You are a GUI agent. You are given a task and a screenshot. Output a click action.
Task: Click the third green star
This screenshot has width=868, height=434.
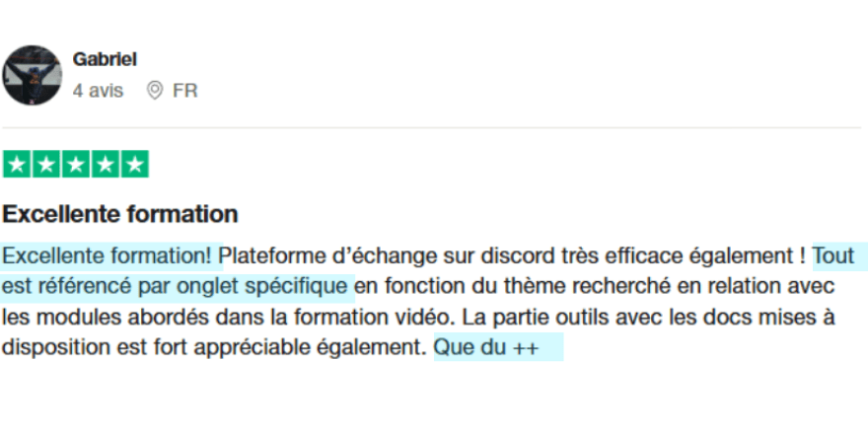tap(76, 165)
